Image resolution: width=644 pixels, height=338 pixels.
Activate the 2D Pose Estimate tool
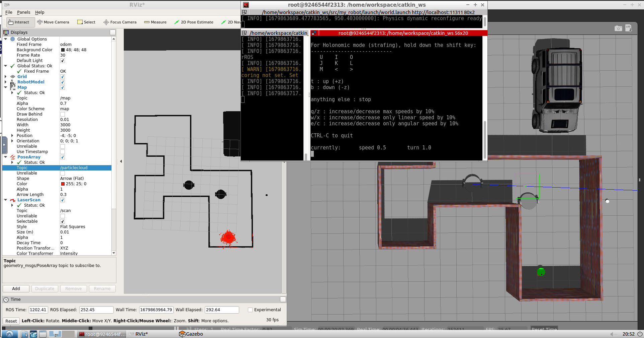[x=194, y=22]
